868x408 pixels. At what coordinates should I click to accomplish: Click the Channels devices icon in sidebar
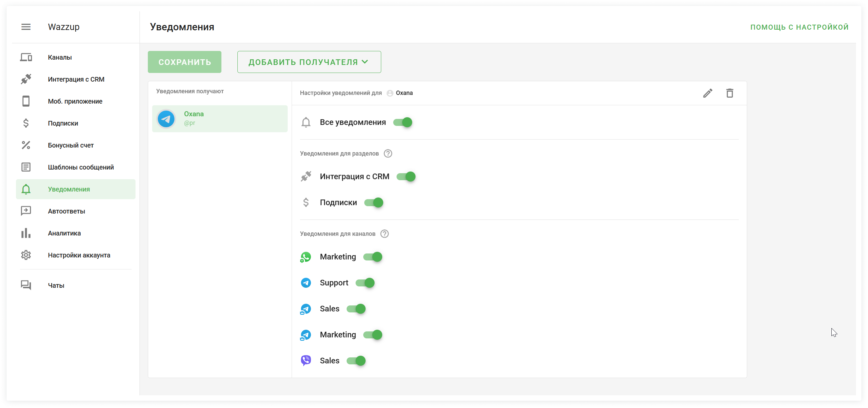(x=26, y=57)
